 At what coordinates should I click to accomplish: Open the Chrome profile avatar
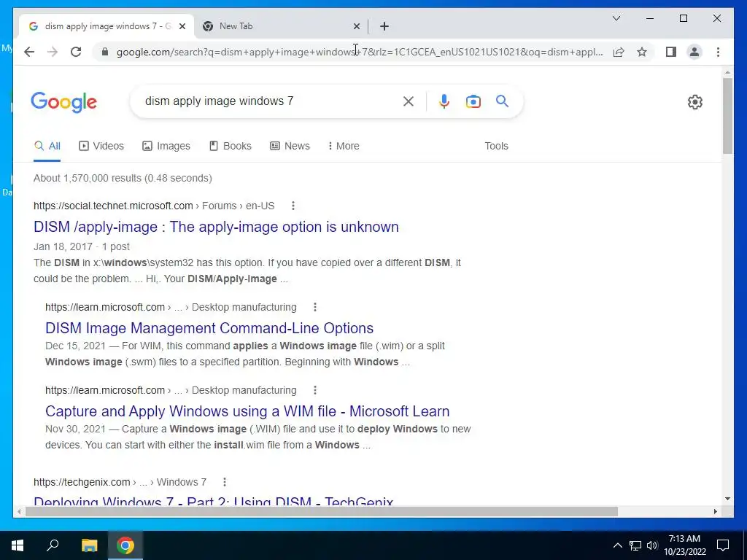[x=694, y=52]
